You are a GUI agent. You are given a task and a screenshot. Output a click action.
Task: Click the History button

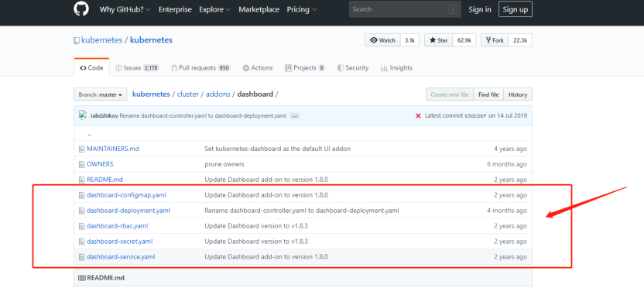click(x=518, y=94)
